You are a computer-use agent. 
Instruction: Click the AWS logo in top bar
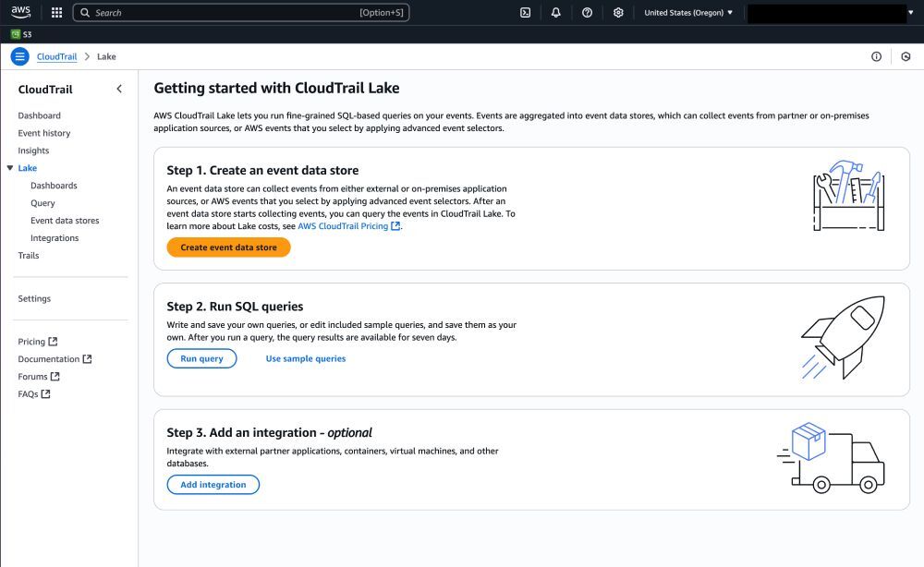[19, 12]
